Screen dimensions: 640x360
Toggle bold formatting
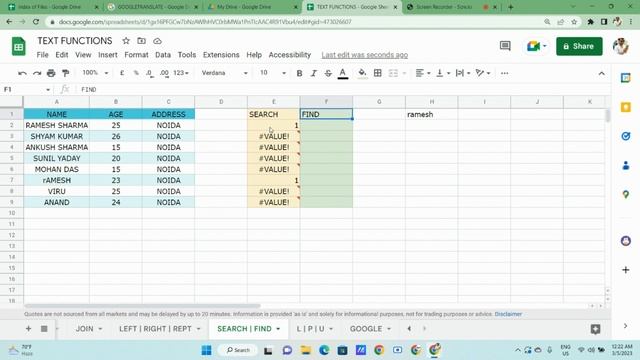[x=299, y=73]
